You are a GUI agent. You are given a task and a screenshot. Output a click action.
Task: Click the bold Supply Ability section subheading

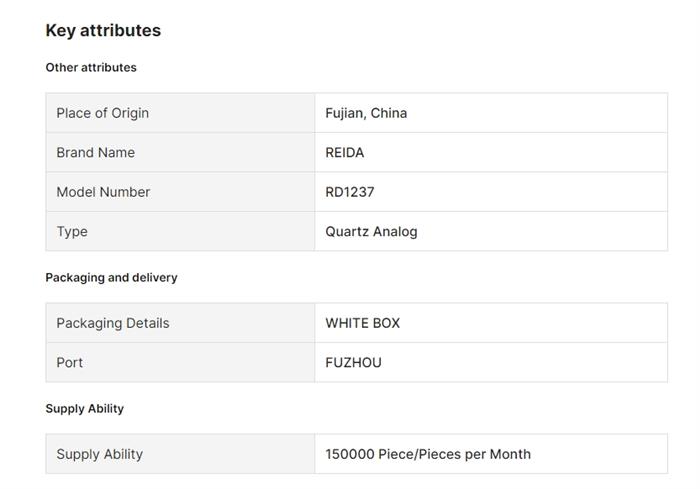point(85,408)
